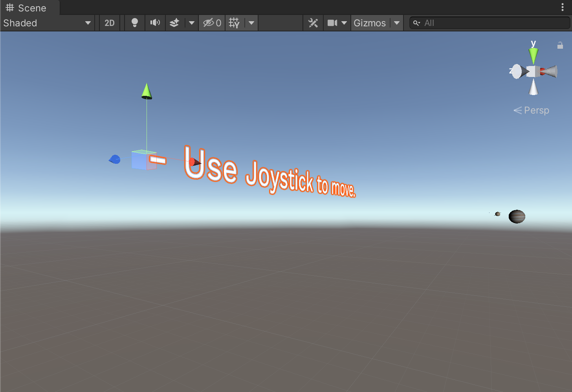This screenshot has width=572, height=392.
Task: Open the effects options dropdown arrow
Action: [x=192, y=23]
